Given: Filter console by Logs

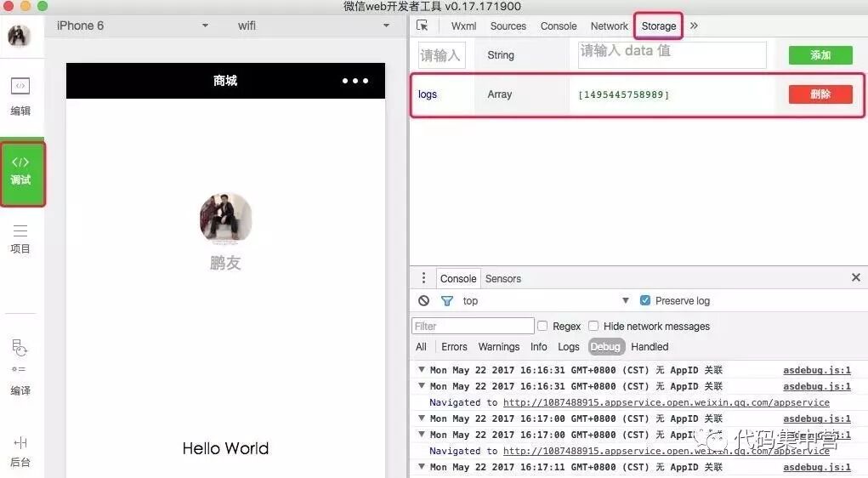Looking at the screenshot, I should [569, 347].
